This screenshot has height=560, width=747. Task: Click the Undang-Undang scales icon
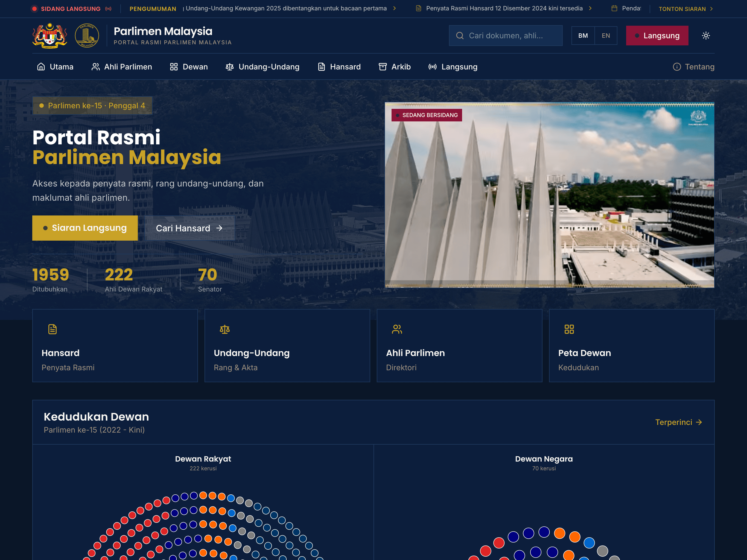230,66
